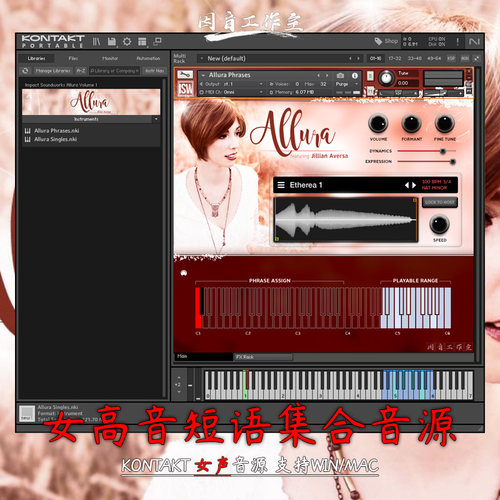Switch to the Libraries tab

(36, 58)
